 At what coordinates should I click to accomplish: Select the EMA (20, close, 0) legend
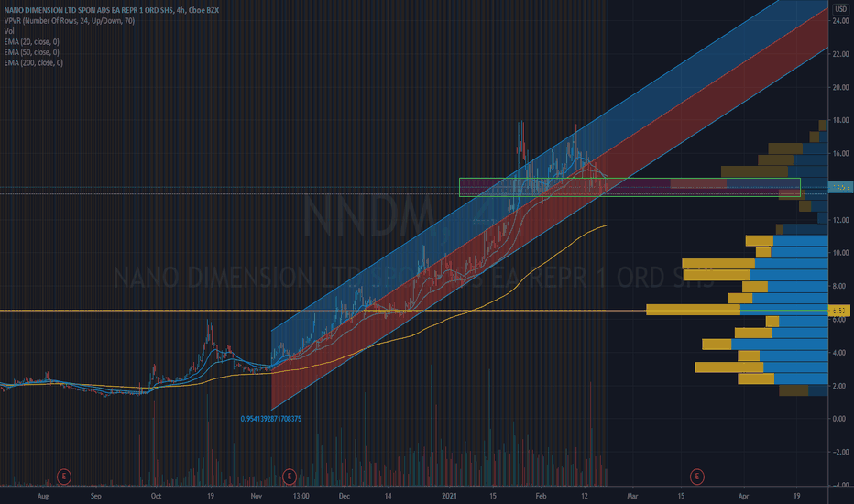(31, 41)
